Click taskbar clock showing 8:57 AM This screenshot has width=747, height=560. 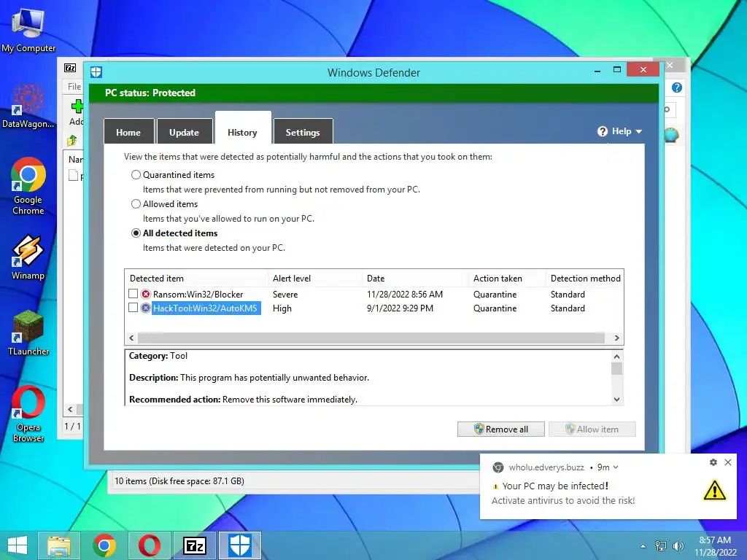(x=715, y=545)
